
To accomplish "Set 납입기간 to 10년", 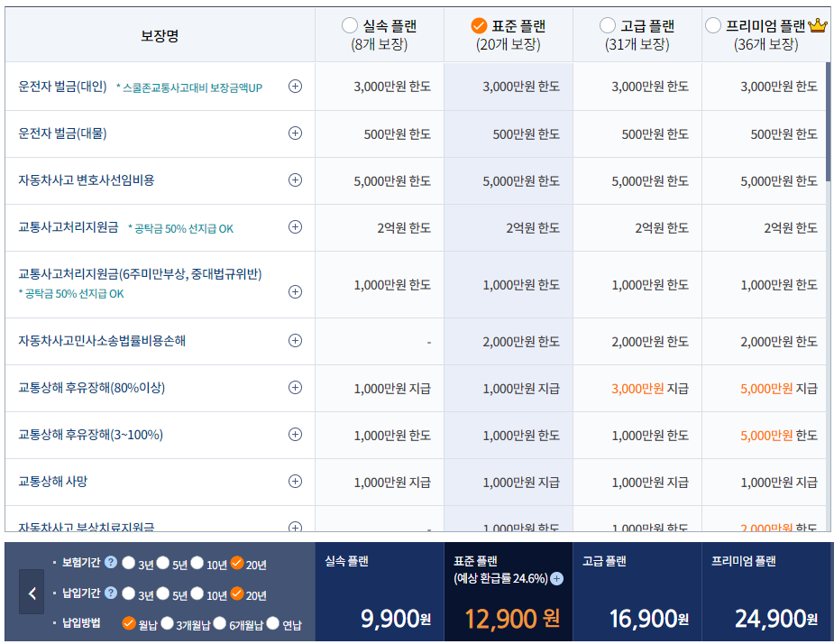I will (197, 593).
